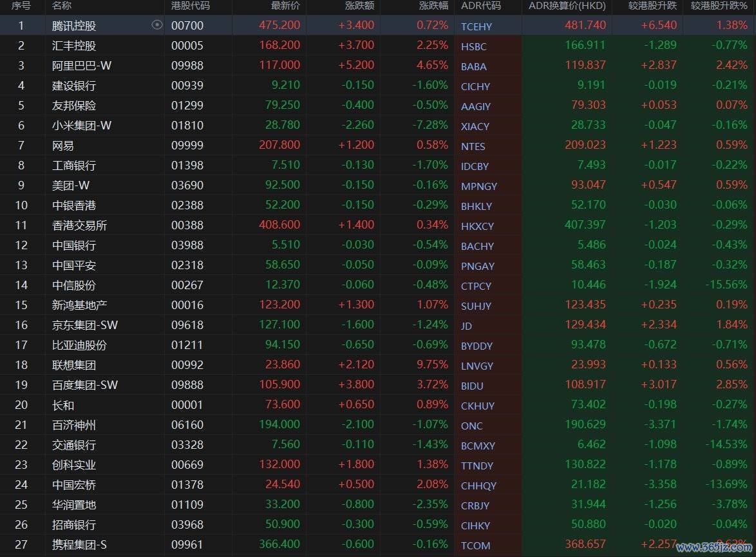
Task: Select the 工商银行 stock name
Action: tap(74, 165)
